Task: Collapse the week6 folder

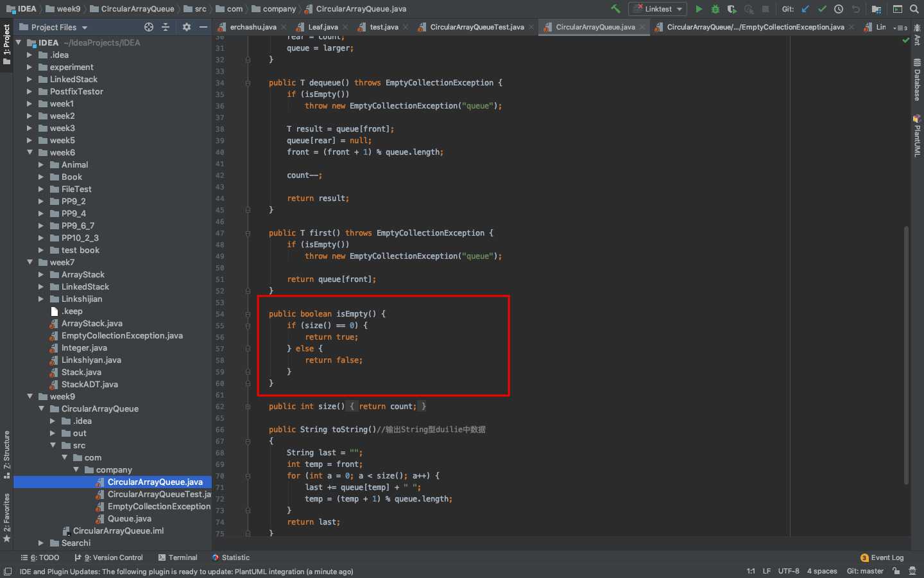Action: coord(30,152)
